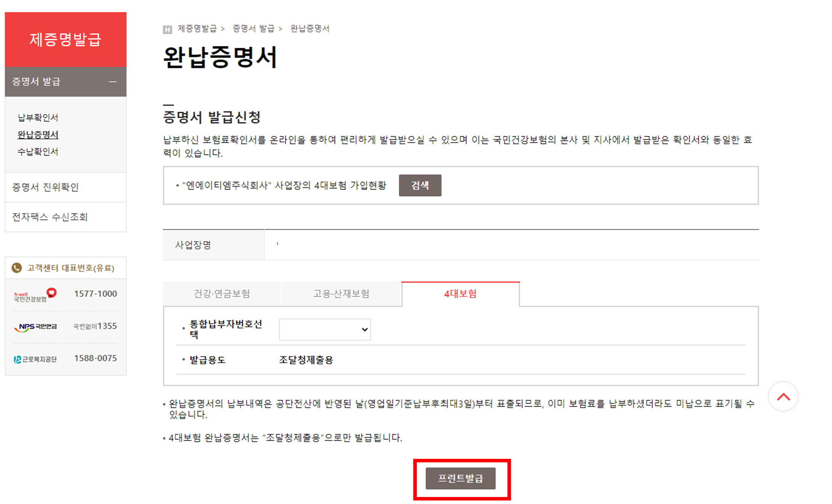Click the scroll-to-top arrow button
832x504 pixels.
783,397
